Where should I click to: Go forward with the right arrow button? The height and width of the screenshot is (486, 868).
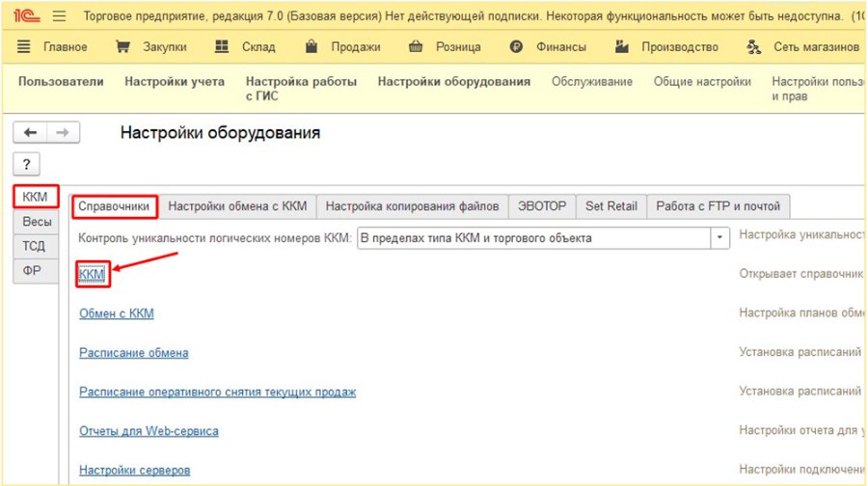(x=63, y=132)
